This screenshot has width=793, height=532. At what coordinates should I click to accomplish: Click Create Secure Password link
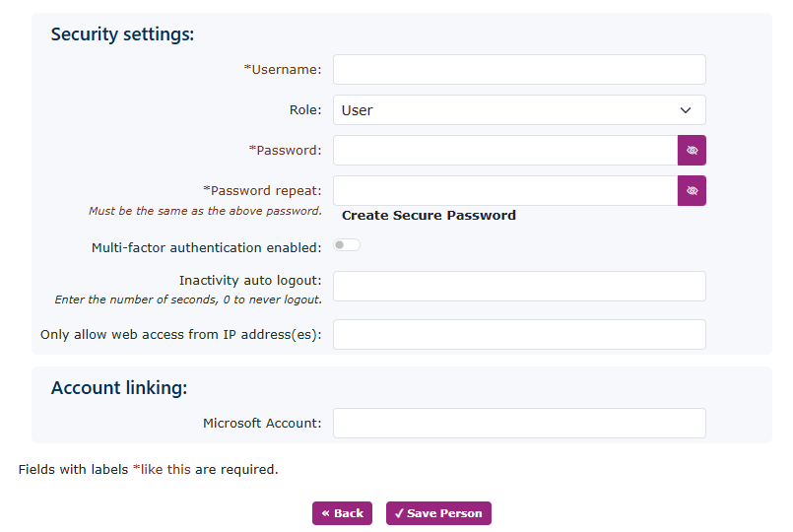[429, 216]
